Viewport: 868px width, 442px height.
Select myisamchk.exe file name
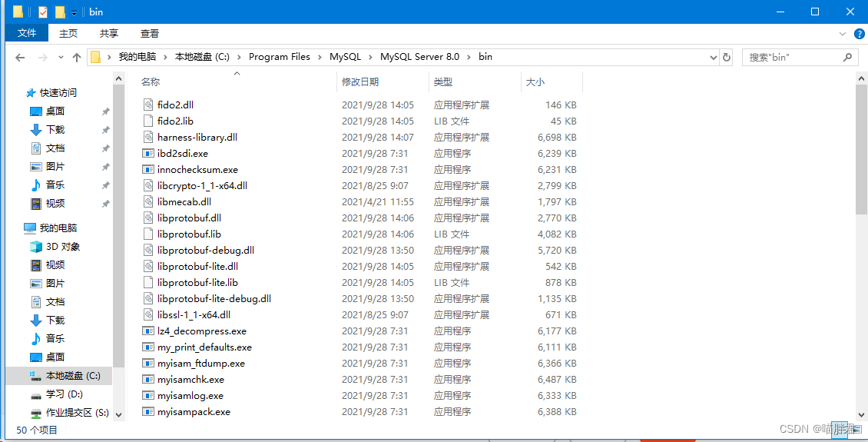point(190,380)
